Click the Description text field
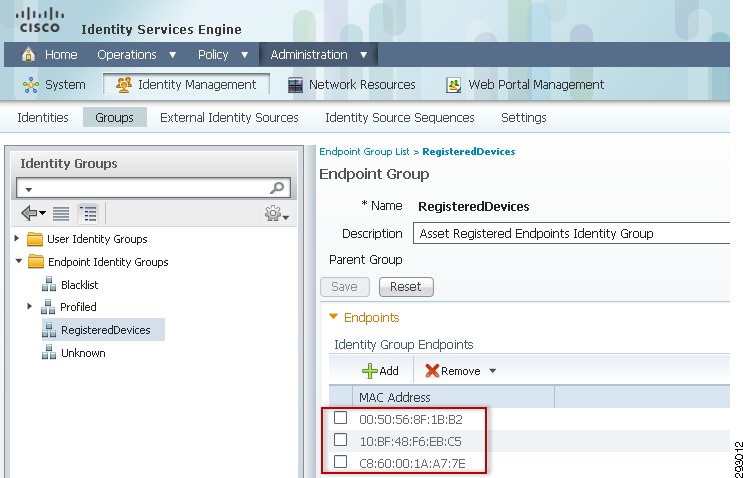Image resolution: width=743 pixels, height=478 pixels. pyautogui.click(x=571, y=233)
